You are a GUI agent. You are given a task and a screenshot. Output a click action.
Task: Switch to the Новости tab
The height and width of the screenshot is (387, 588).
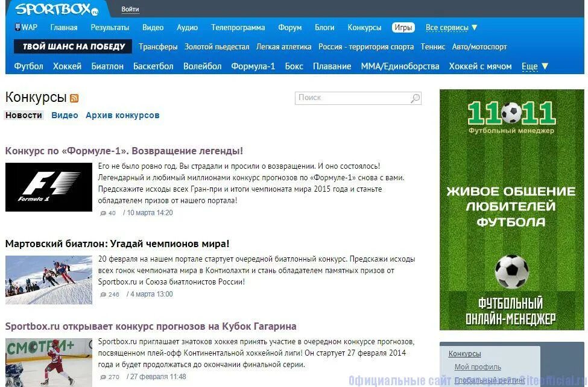[x=24, y=115]
